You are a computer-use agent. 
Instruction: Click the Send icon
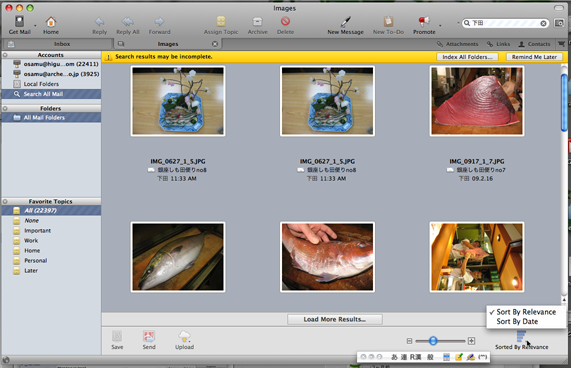[x=149, y=336]
